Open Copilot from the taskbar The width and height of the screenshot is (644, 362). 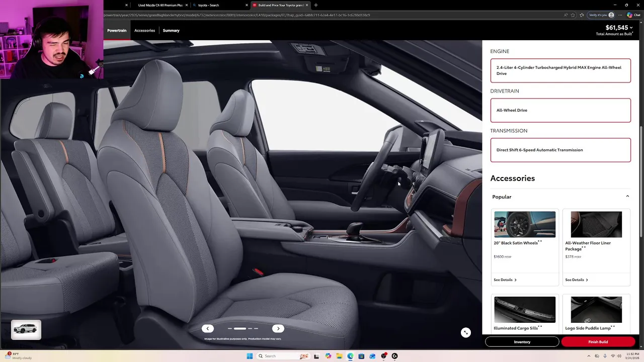328,356
